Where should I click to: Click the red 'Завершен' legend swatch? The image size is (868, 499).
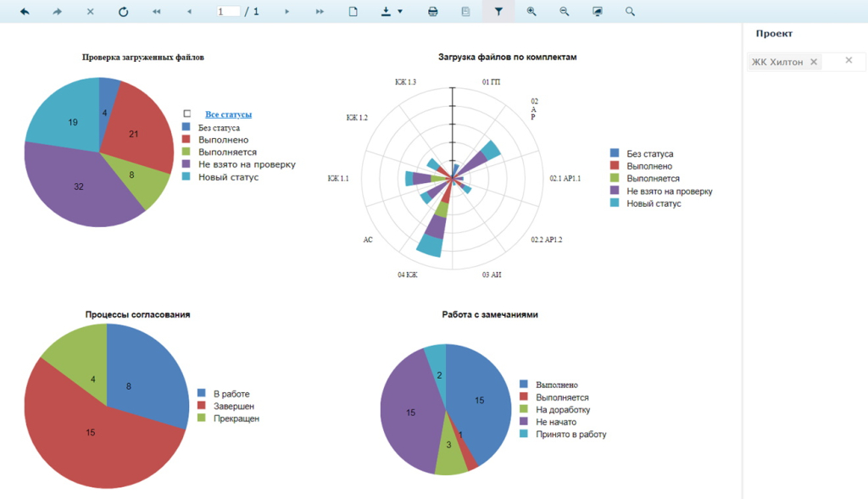(x=202, y=406)
